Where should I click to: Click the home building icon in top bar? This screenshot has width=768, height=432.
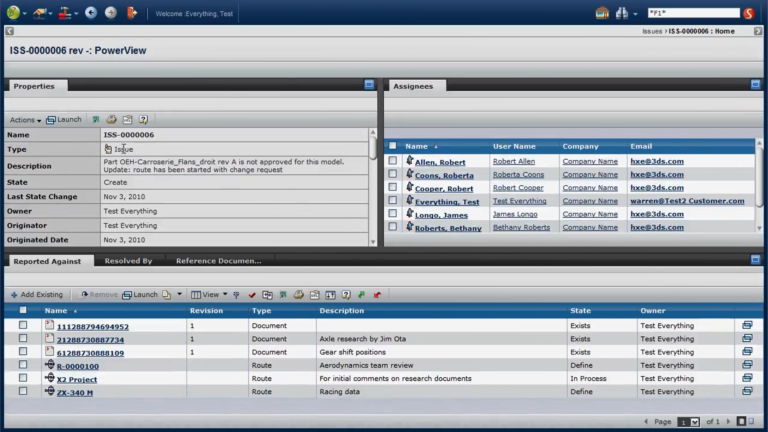(602, 13)
